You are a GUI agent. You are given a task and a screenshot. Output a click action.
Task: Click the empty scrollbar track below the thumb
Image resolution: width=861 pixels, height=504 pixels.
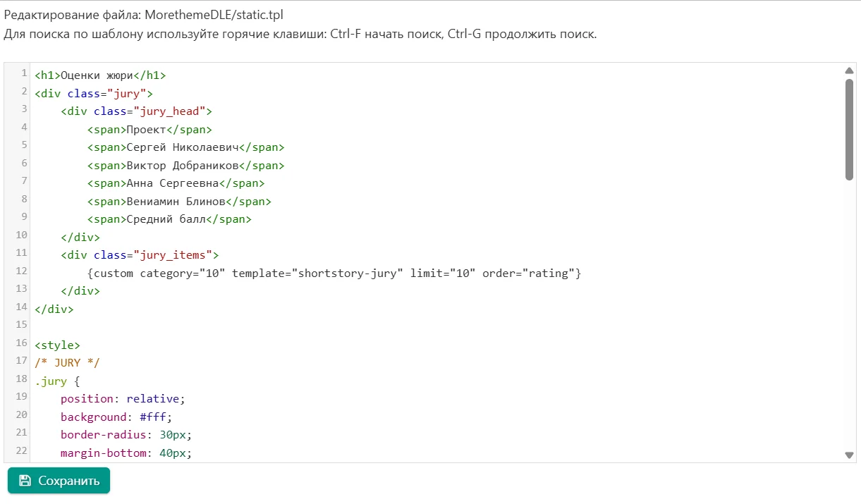tap(849, 317)
